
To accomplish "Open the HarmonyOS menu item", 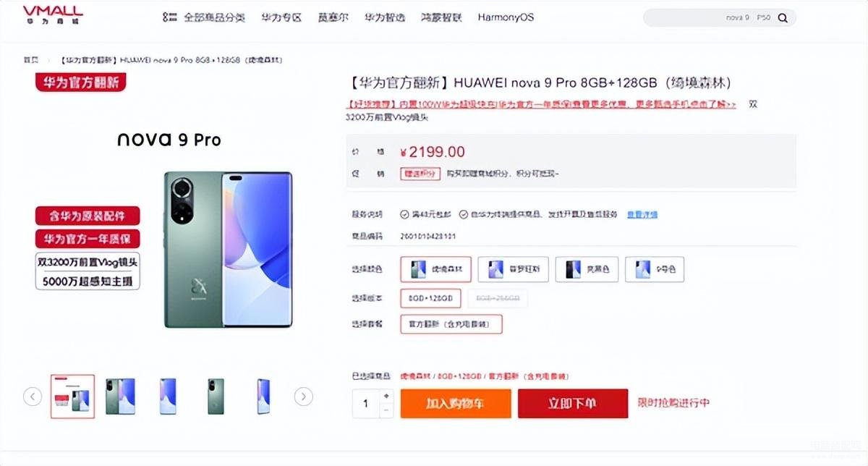I will (506, 17).
